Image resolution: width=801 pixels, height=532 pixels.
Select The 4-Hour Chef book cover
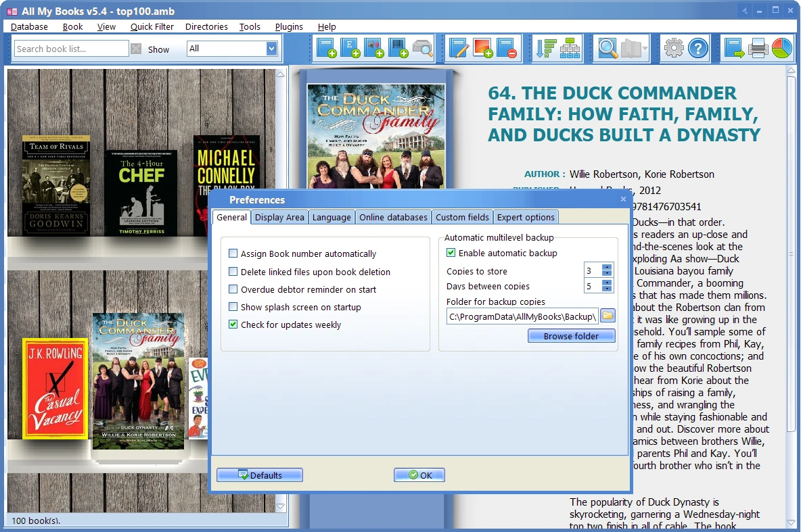tap(141, 193)
